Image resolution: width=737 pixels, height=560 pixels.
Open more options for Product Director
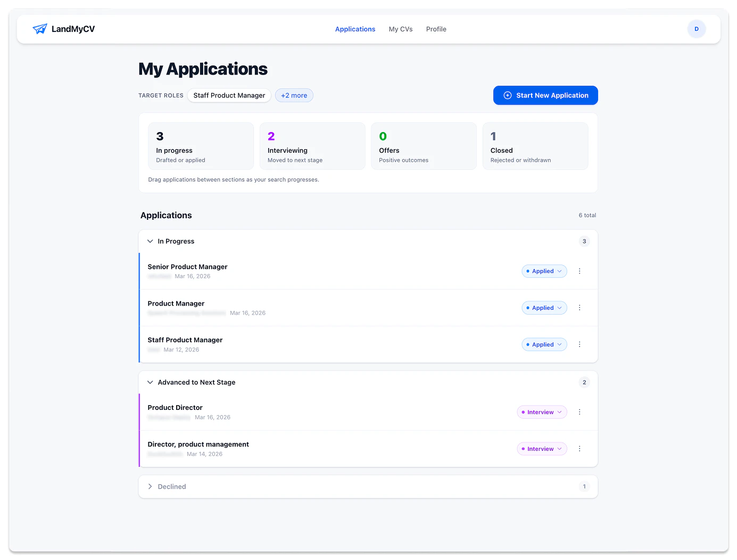(579, 412)
